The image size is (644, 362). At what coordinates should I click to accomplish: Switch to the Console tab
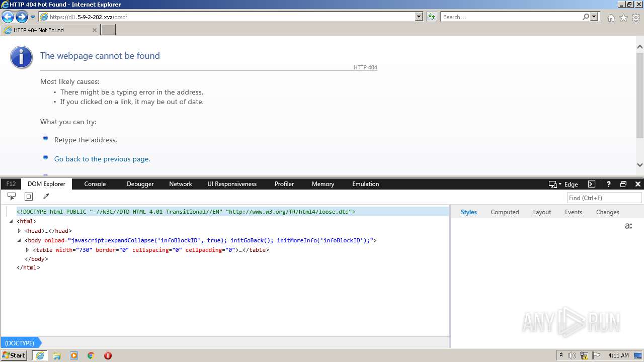95,184
